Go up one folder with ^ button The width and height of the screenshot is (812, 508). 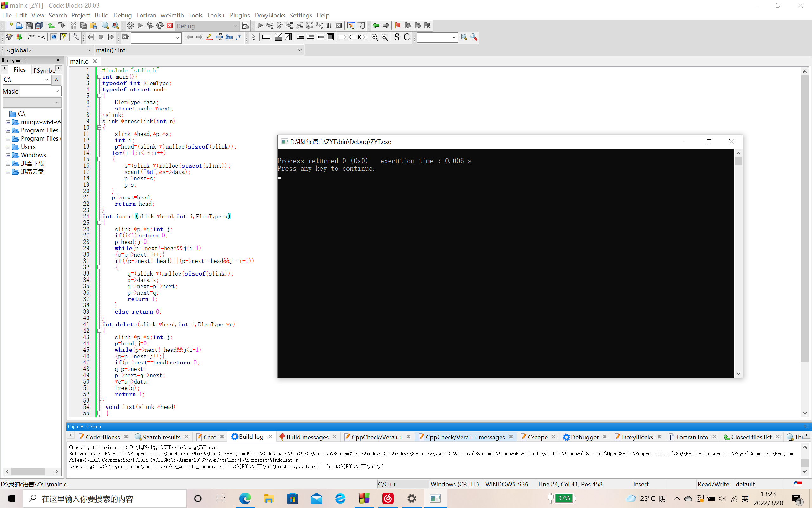click(56, 80)
